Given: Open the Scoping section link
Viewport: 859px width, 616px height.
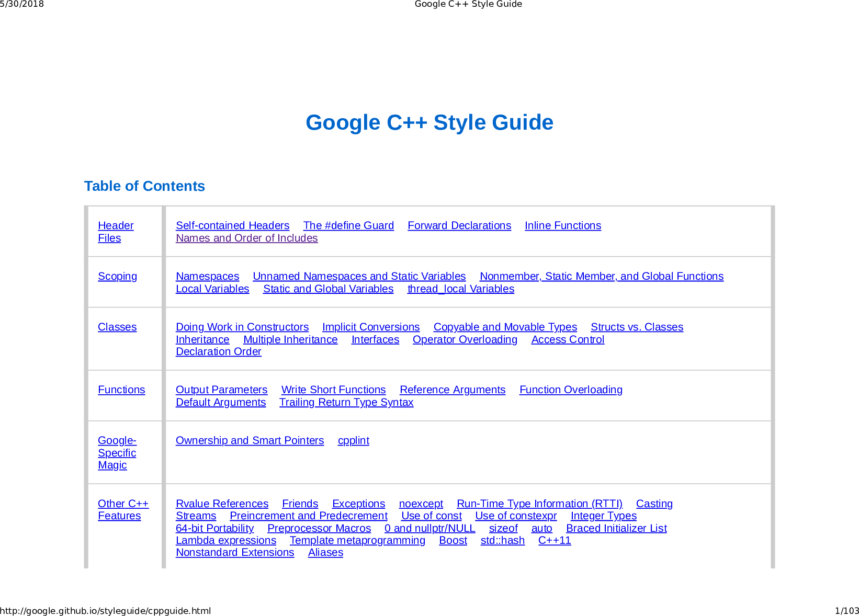Looking at the screenshot, I should (x=117, y=276).
